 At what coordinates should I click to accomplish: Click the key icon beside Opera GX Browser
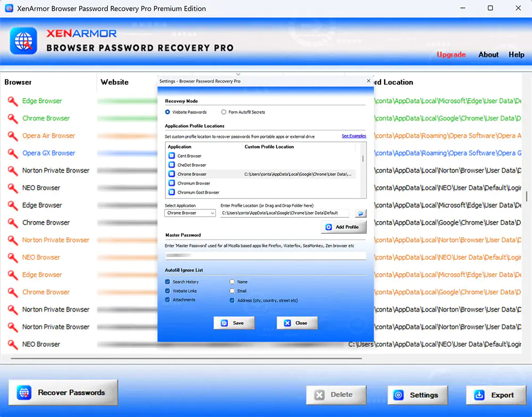click(13, 153)
